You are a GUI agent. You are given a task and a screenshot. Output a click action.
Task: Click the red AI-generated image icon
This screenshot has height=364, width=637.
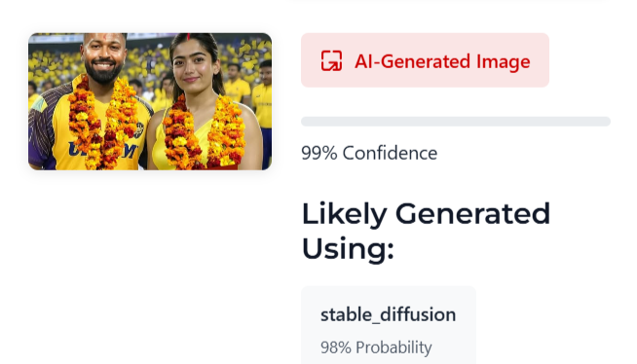[x=331, y=61]
